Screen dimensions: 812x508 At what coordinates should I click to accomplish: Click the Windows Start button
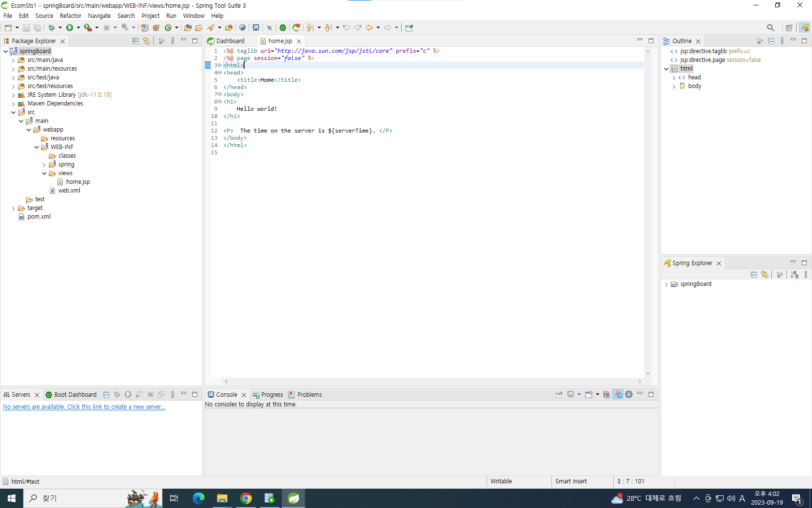12,498
